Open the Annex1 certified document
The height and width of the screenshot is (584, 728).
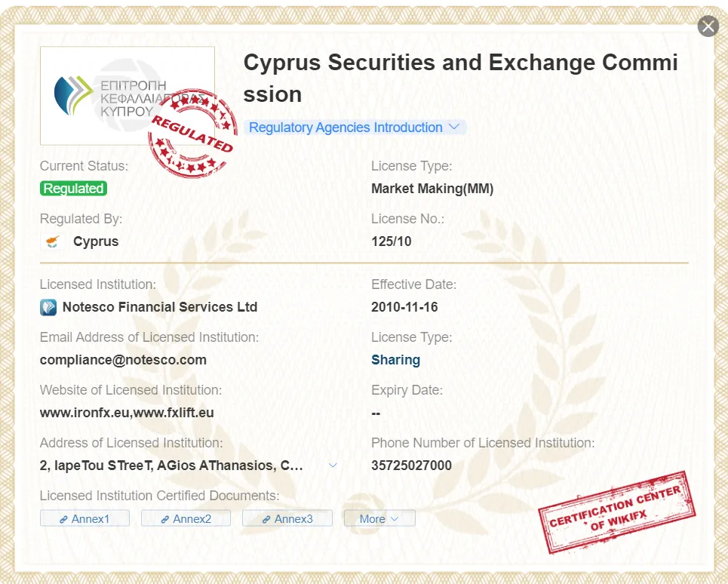click(x=84, y=518)
